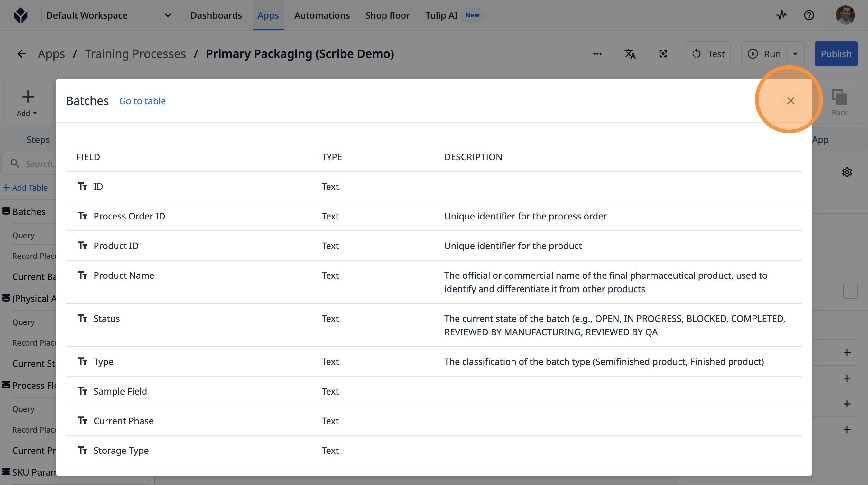
Task: Open the Automations tab
Action: coord(322,15)
